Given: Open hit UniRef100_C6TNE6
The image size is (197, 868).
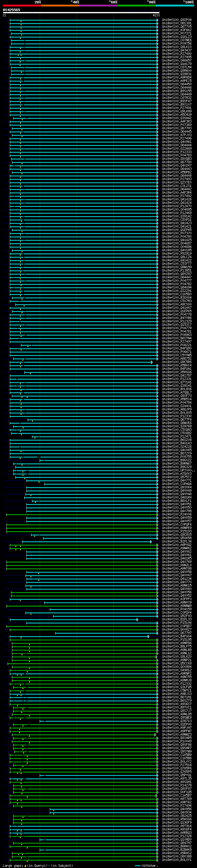Looking at the screenshot, I should point(176,40).
